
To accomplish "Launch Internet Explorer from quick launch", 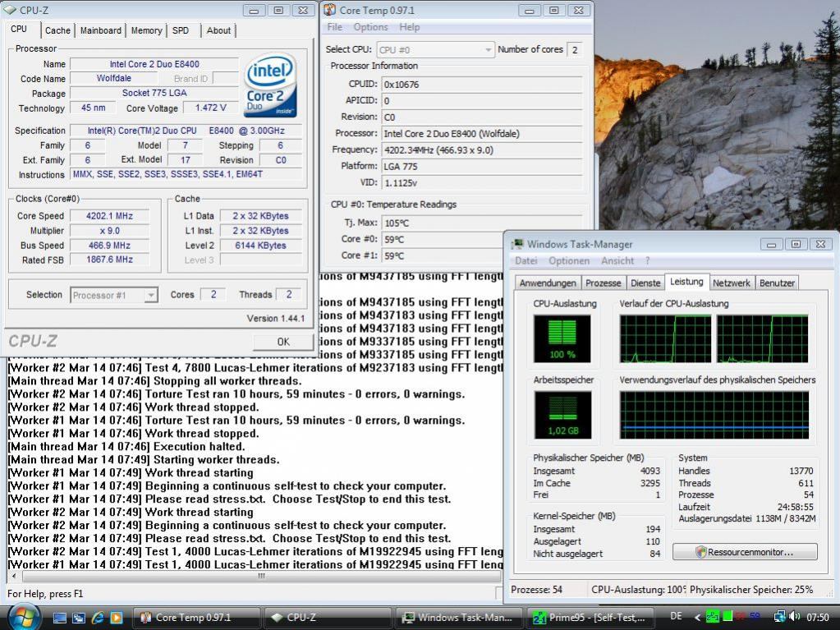I will point(98,618).
